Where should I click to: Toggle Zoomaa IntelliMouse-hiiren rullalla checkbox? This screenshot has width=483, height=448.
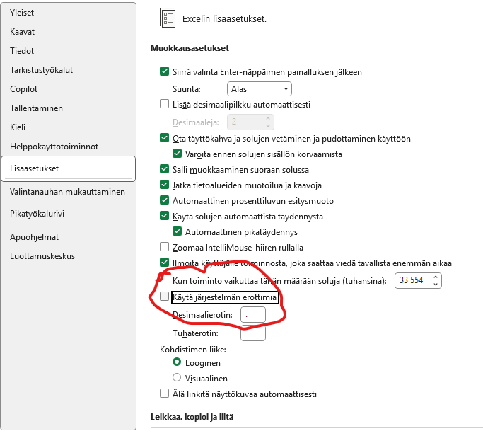coord(165,248)
